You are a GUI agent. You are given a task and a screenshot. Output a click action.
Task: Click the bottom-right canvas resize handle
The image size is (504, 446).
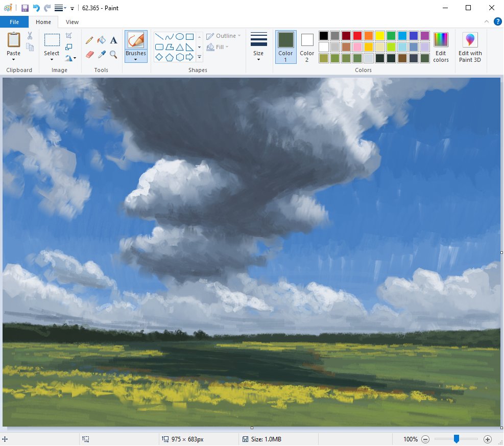pyautogui.click(x=502, y=428)
